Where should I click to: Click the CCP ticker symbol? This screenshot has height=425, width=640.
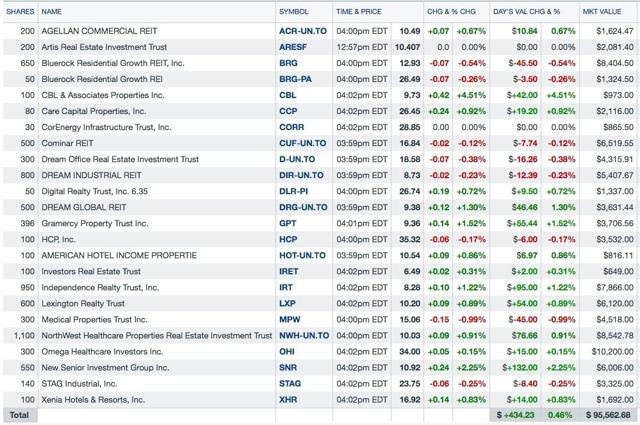tap(288, 111)
